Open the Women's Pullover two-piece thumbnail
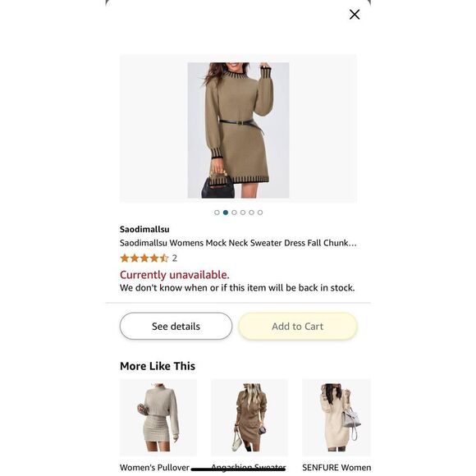Screen dimensions: 476x476 158,418
